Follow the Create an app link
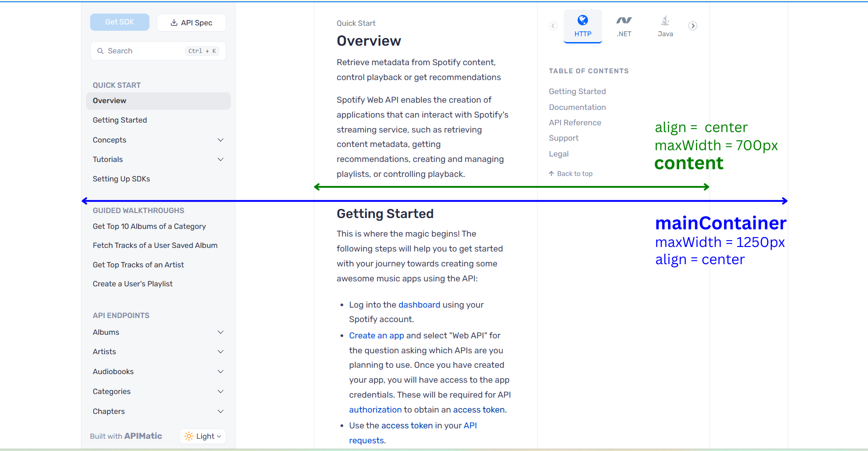The width and height of the screenshot is (868, 451). coord(376,336)
